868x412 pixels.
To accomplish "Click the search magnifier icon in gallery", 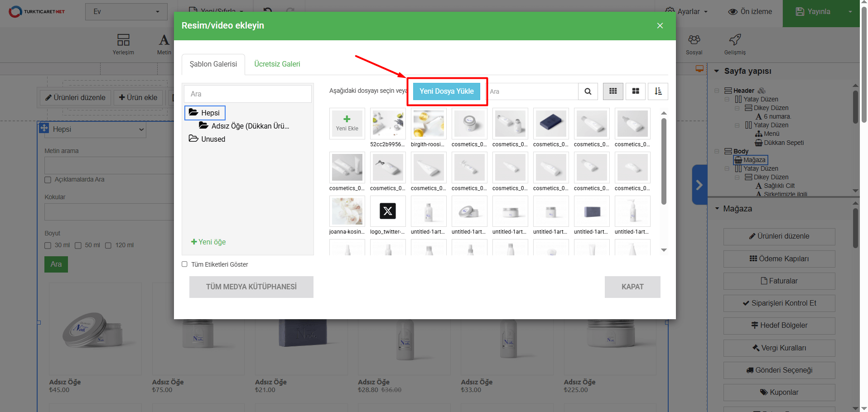I will [588, 91].
